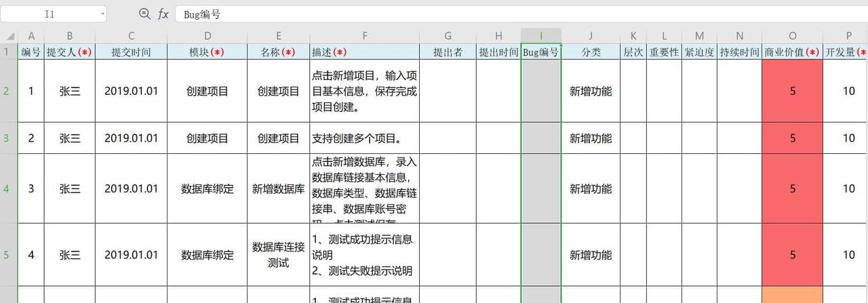Select column B header
The image size is (868, 303).
pyautogui.click(x=70, y=36)
